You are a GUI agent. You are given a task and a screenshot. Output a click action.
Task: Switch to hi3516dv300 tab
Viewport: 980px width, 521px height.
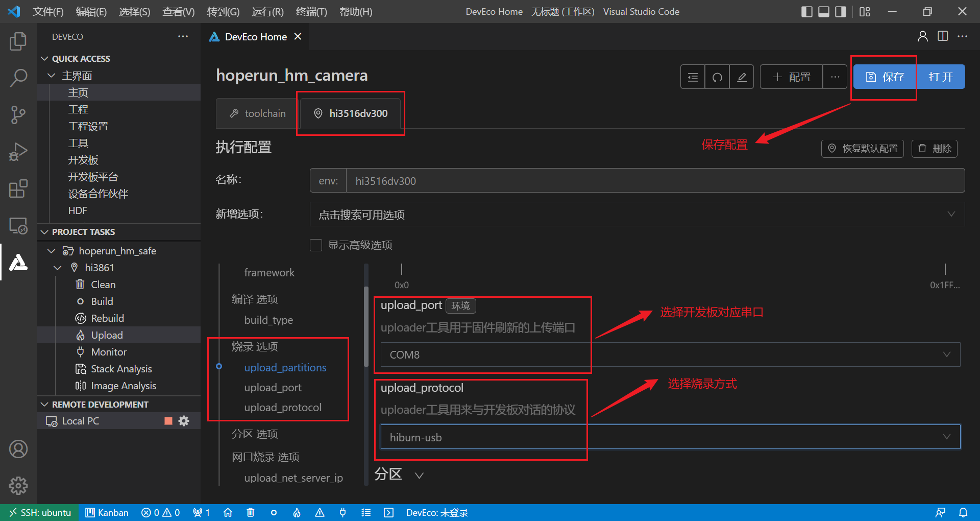351,113
